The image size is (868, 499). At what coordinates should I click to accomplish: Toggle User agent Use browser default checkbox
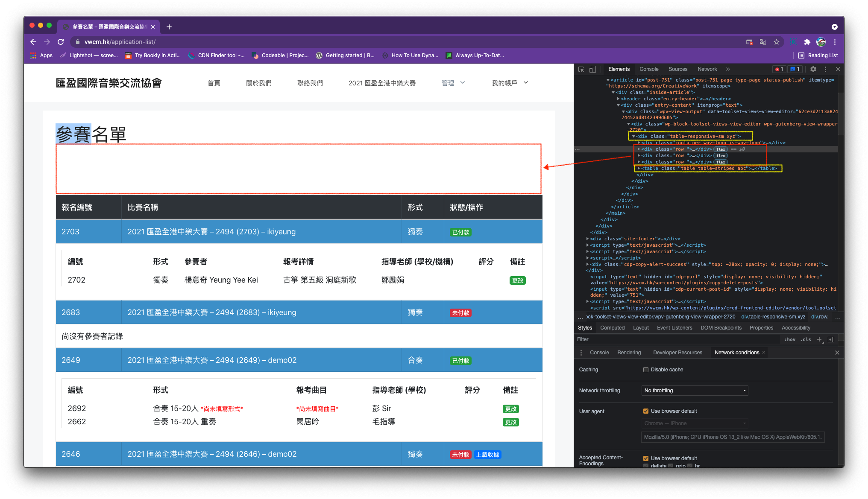[x=646, y=411]
